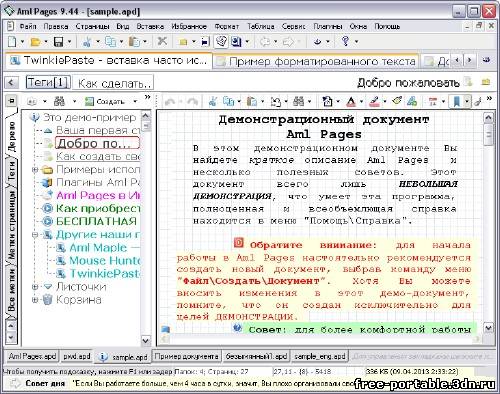Open the Формат menu
The image size is (500, 394).
click(227, 26)
